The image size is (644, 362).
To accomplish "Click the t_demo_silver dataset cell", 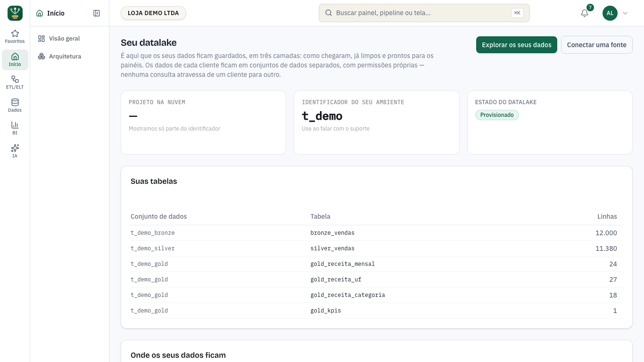I will pyautogui.click(x=153, y=248).
